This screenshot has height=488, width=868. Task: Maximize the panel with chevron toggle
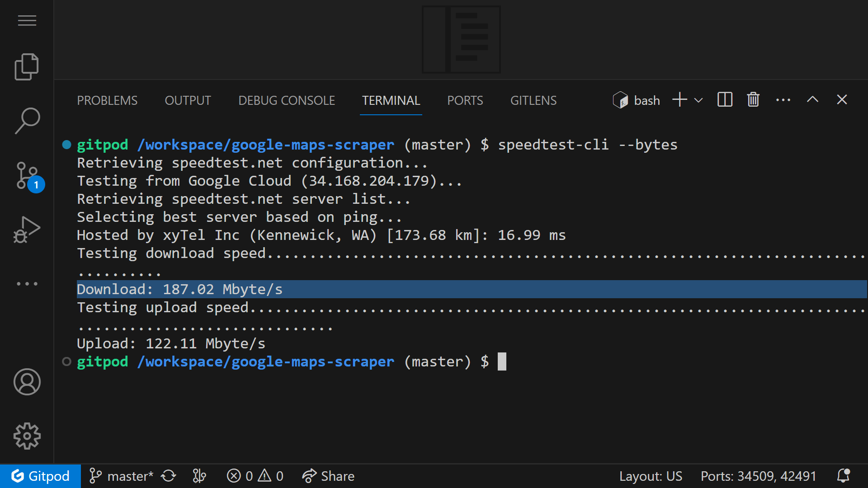(x=812, y=100)
